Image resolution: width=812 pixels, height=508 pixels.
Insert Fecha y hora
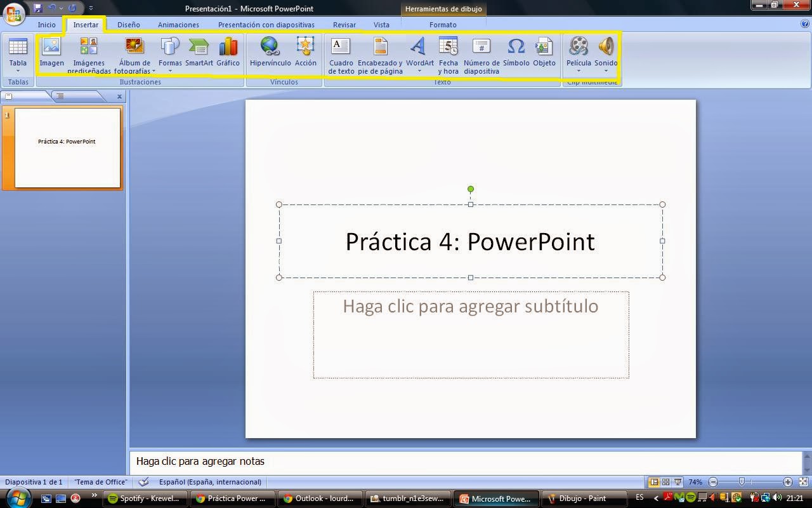[448, 55]
